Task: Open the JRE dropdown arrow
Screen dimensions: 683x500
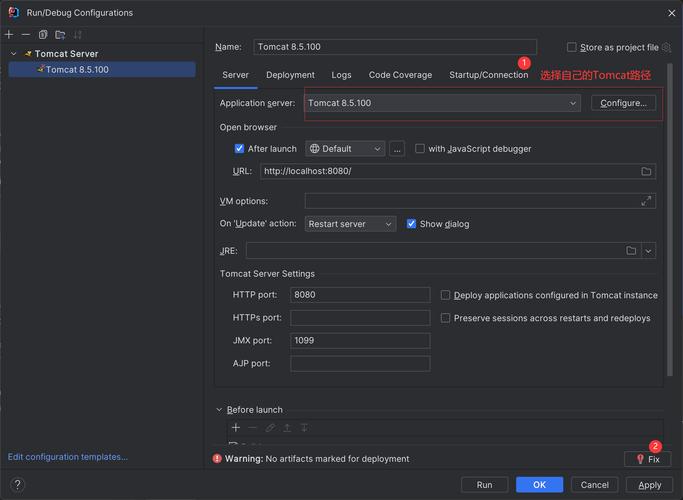Action: (x=649, y=251)
